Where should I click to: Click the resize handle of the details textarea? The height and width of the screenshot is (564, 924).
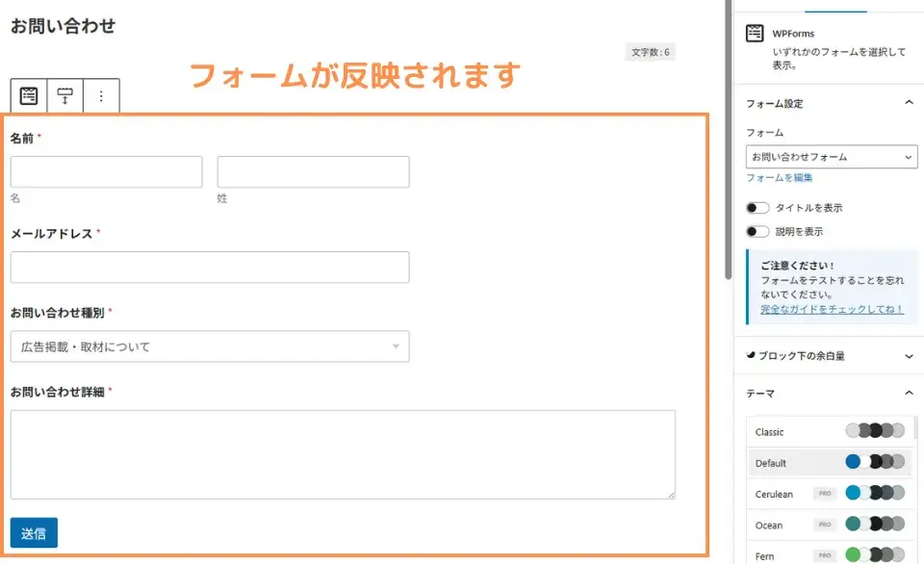[x=672, y=495]
